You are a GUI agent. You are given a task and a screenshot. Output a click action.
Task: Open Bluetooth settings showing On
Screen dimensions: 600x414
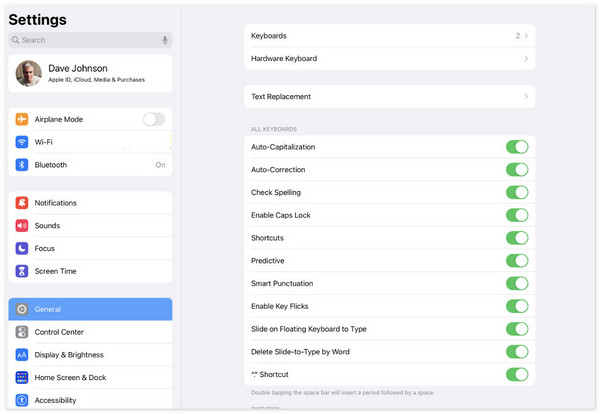[x=90, y=165]
